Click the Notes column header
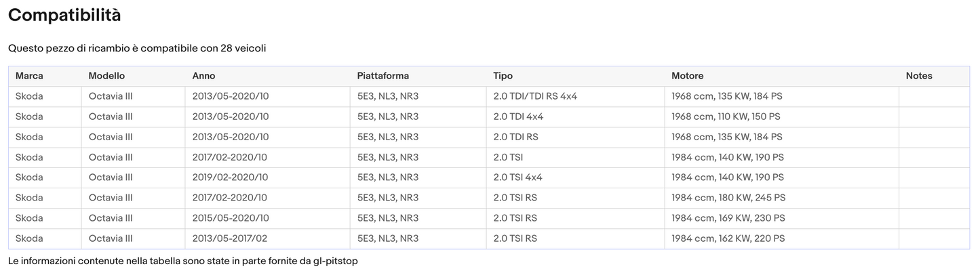Viewport: 980px width, 275px height. [919, 76]
